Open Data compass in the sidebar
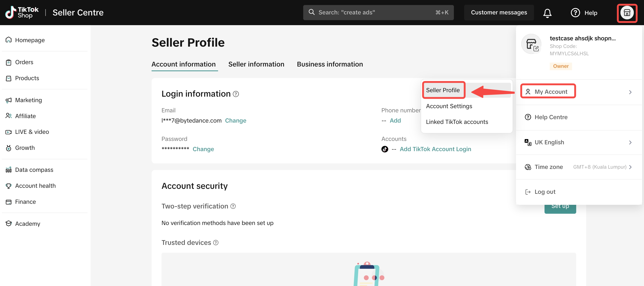 click(x=34, y=170)
